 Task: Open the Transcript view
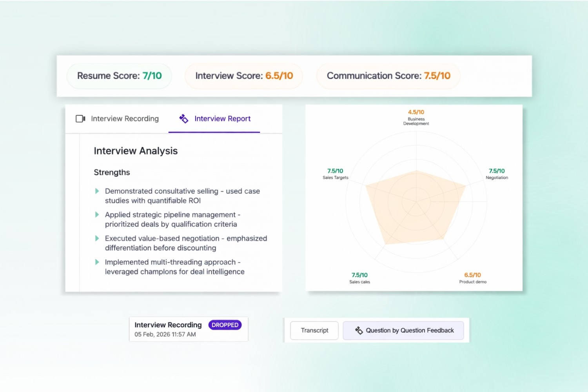click(x=314, y=330)
